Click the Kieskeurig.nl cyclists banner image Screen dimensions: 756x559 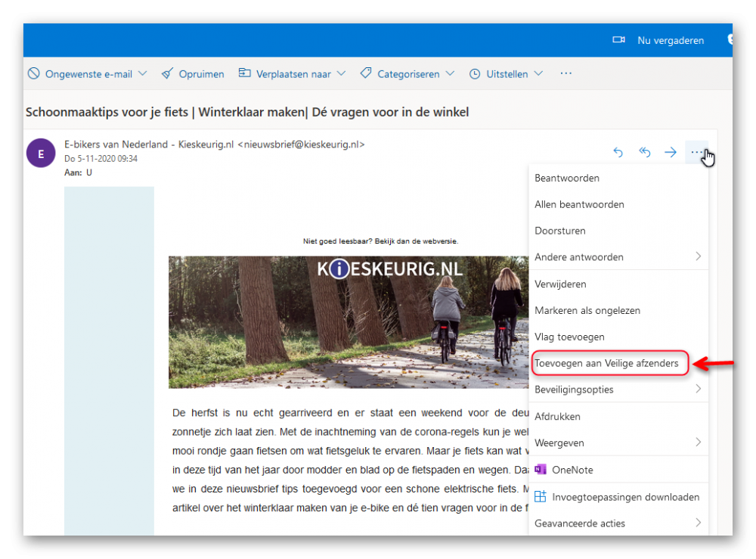click(x=348, y=321)
